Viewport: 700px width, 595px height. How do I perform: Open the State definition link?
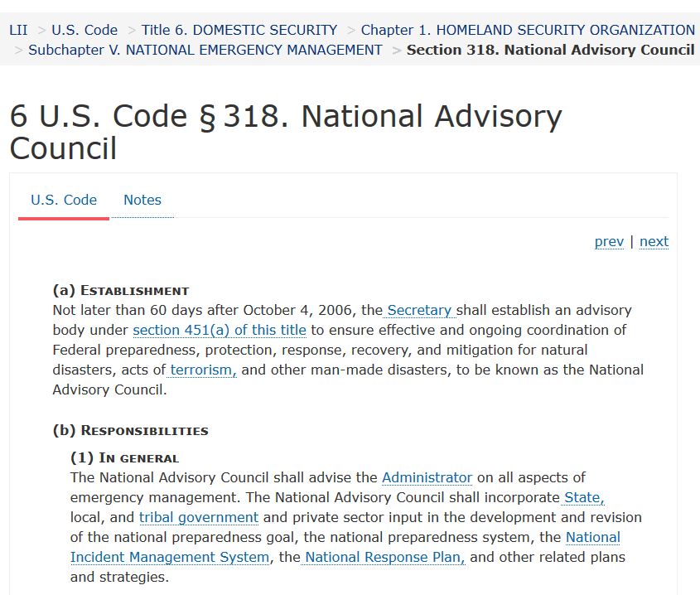pyautogui.click(x=584, y=497)
